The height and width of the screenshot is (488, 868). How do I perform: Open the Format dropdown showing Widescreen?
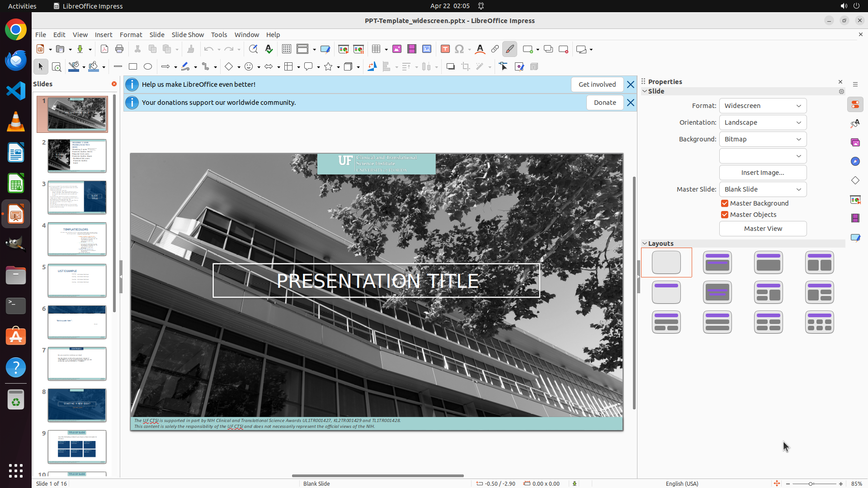pyautogui.click(x=763, y=106)
